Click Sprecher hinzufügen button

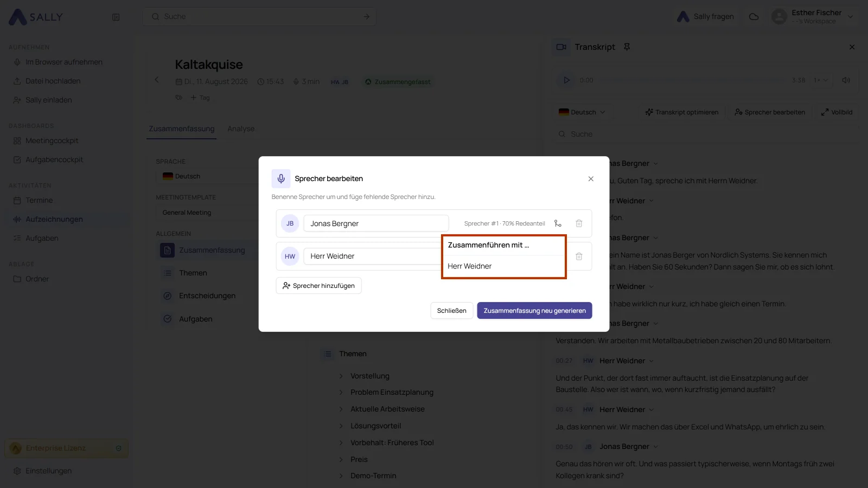click(x=318, y=286)
